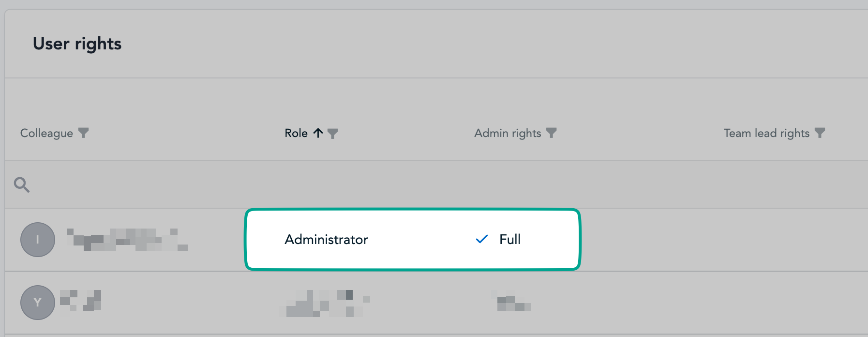Open the Colleague column filter
868x337 pixels.
pyautogui.click(x=84, y=133)
